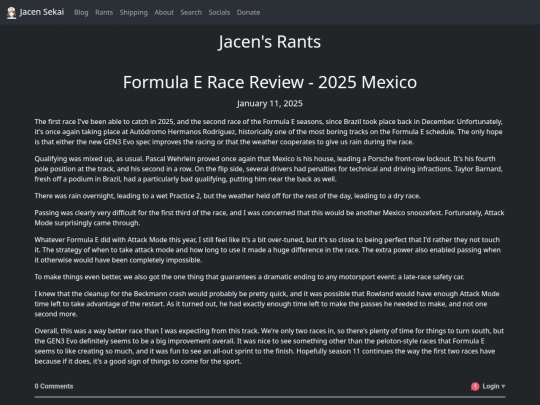Screen dimensions: 540x405
Task: Click the Jacen's Rants heading
Action: coord(270,42)
